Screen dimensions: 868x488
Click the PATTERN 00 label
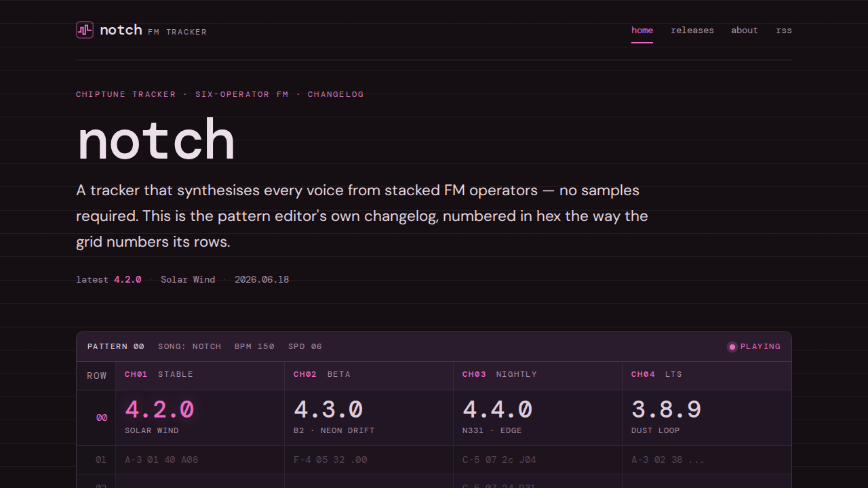[116, 346]
